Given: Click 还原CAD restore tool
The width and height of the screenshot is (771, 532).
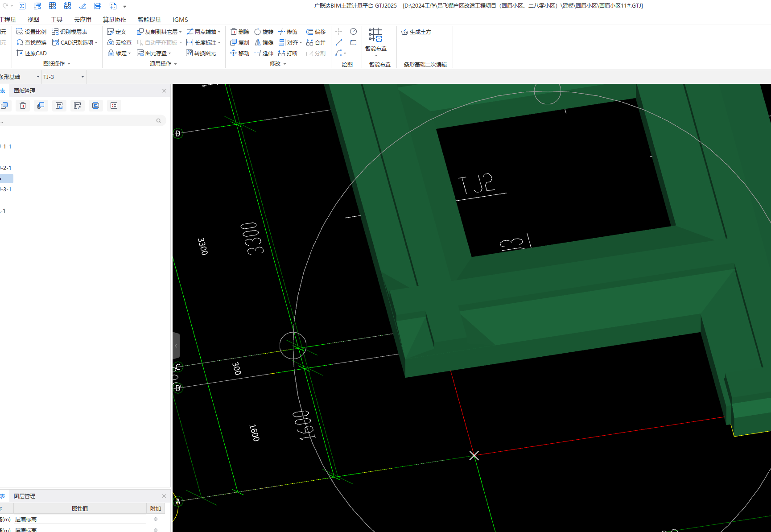Looking at the screenshot, I should pos(31,53).
